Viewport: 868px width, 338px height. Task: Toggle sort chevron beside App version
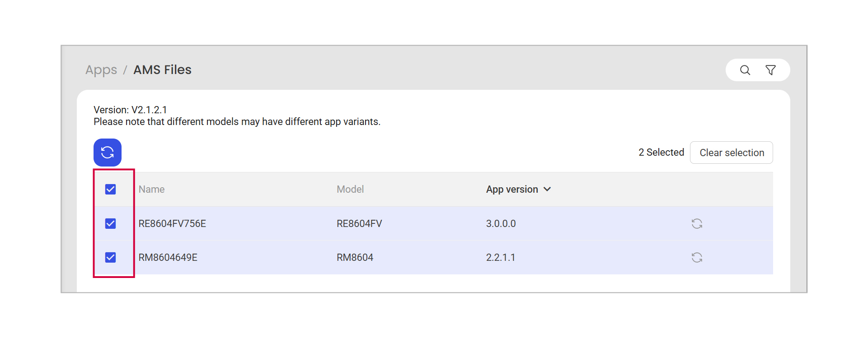[547, 190]
